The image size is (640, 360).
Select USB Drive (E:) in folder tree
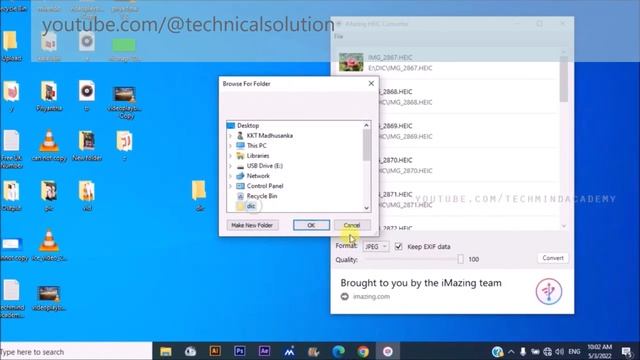click(264, 166)
